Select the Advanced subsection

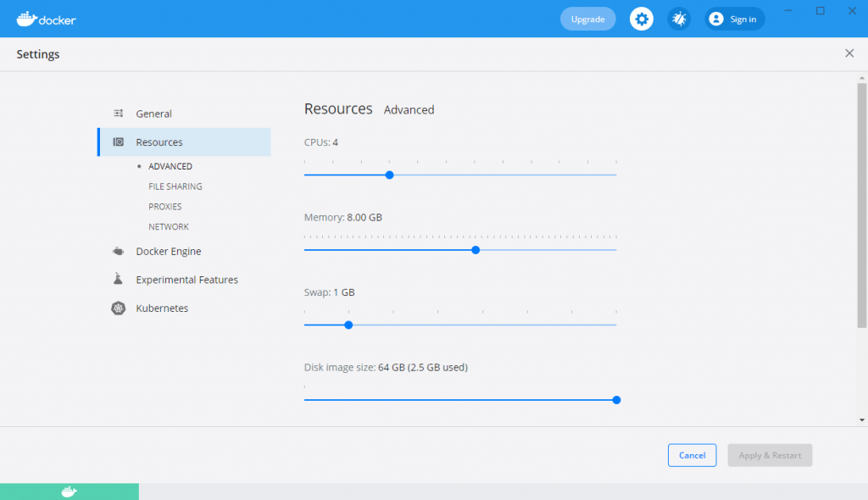coord(170,166)
